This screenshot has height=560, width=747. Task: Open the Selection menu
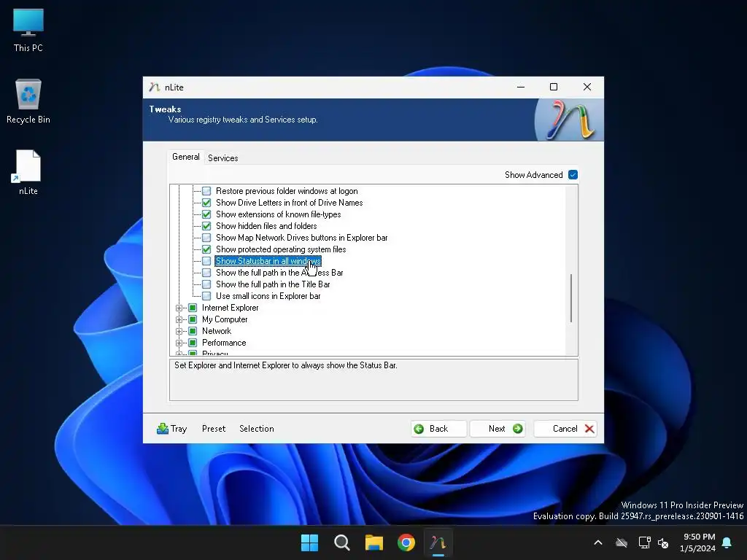[257, 429]
